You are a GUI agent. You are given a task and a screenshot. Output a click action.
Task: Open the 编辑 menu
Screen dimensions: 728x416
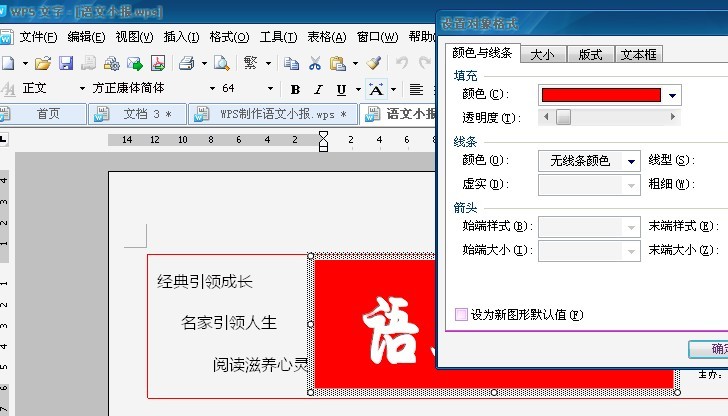point(86,37)
